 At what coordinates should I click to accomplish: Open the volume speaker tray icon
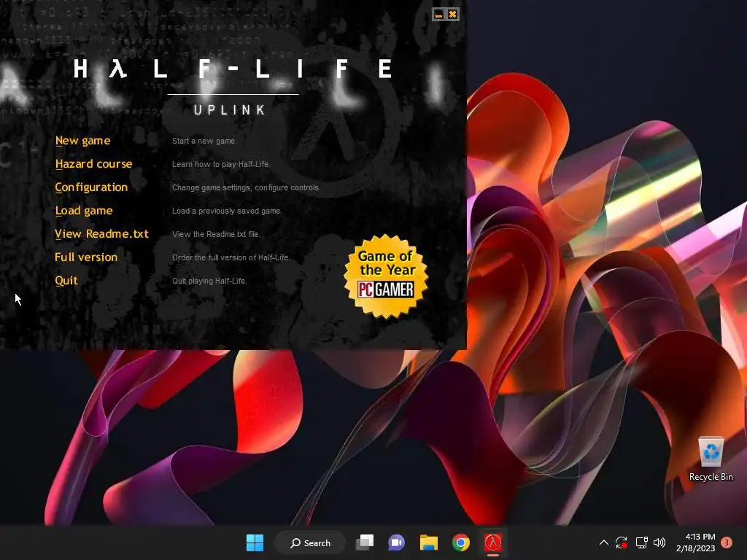click(x=659, y=542)
